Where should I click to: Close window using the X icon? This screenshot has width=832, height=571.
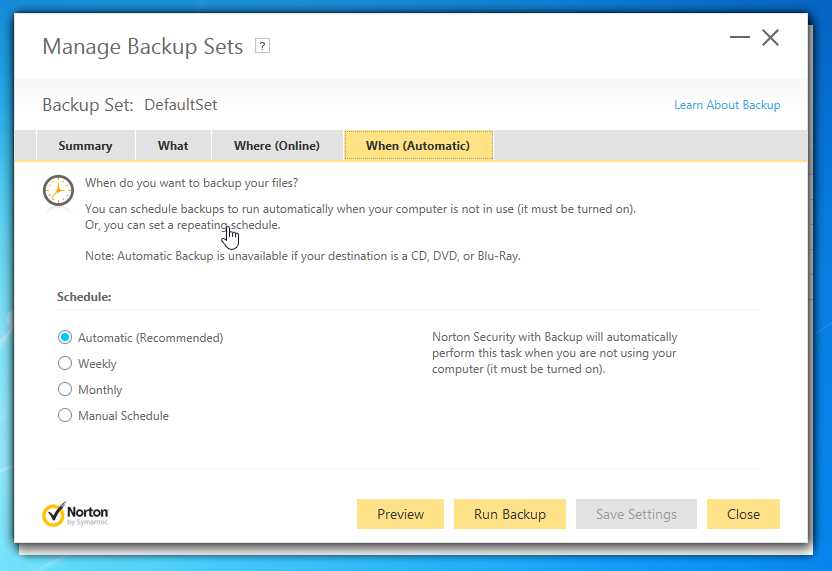770,38
